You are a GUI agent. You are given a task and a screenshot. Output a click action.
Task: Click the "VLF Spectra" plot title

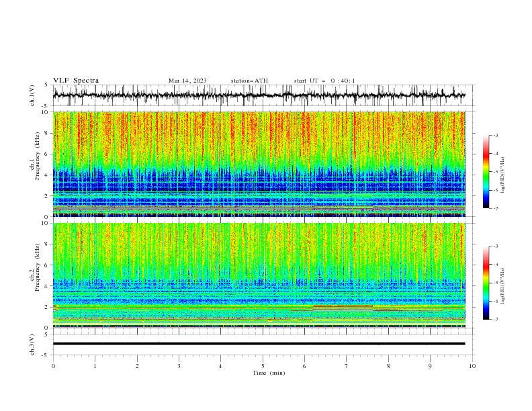click(x=76, y=81)
